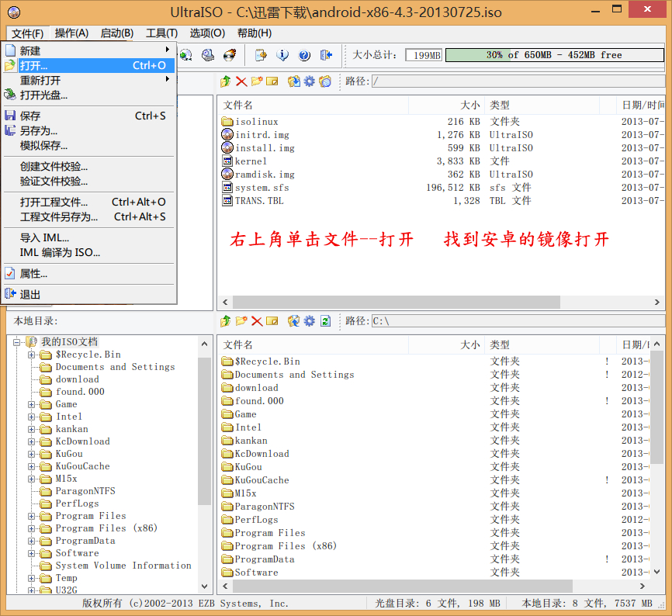Choose 退出 menu entry
Image resolution: width=672 pixels, height=616 pixels.
(89, 294)
